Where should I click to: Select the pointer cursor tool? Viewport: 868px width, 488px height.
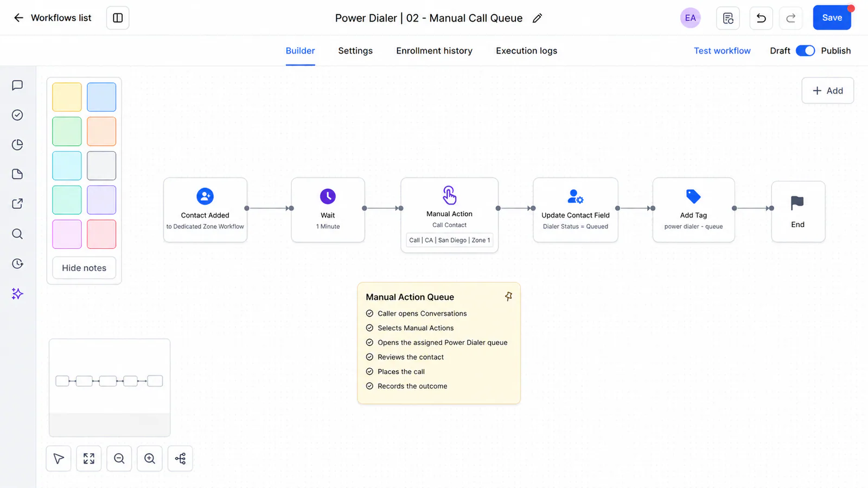coord(59,459)
